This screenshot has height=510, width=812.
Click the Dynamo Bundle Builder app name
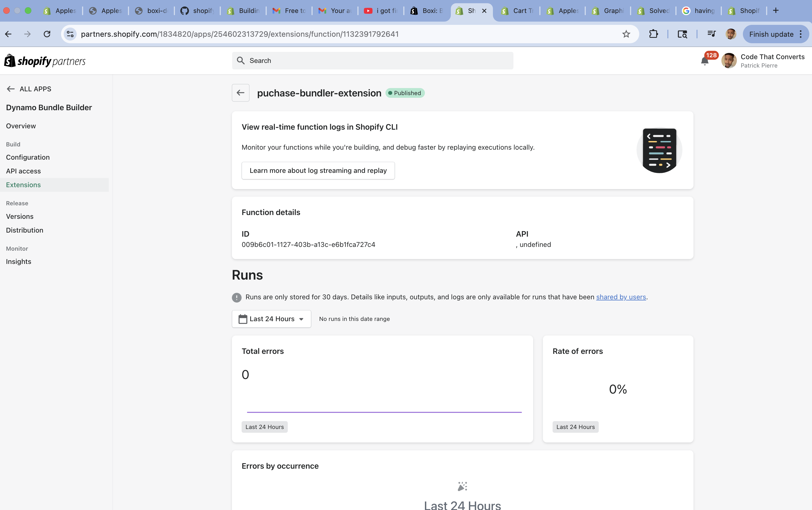click(49, 108)
